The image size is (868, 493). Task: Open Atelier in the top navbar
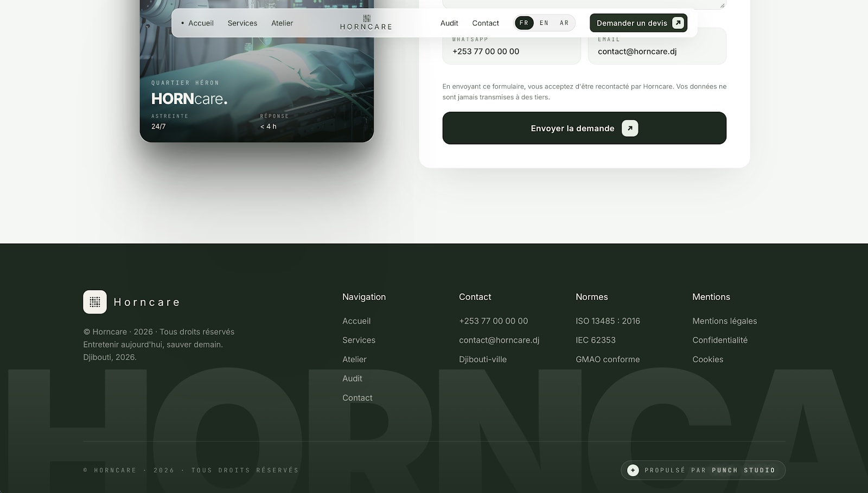(282, 23)
